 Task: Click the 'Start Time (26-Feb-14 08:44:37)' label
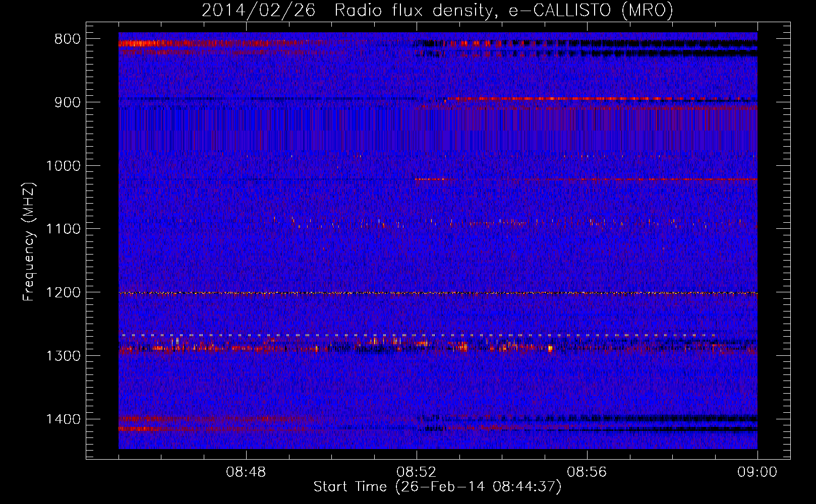(437, 487)
